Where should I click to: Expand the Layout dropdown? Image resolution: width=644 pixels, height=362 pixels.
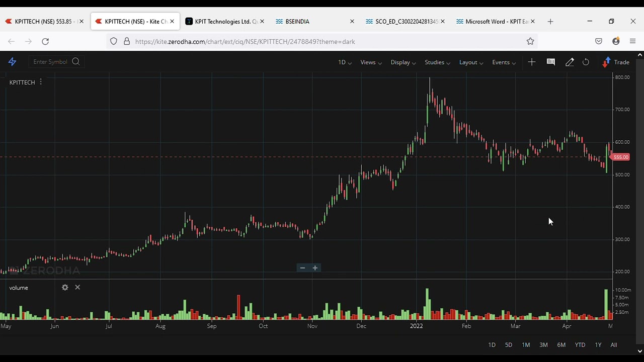pos(471,62)
